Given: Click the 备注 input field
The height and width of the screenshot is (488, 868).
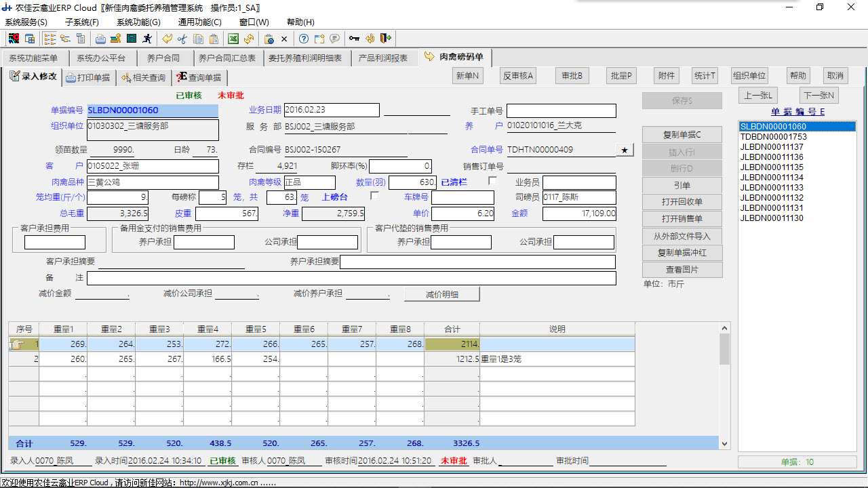Looking at the screenshot, I should pos(351,279).
